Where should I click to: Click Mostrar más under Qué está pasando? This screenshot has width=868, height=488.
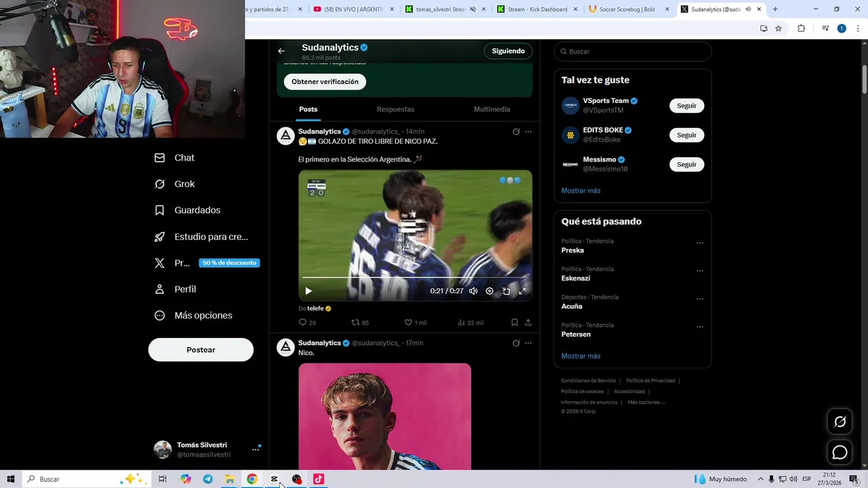[x=581, y=356]
